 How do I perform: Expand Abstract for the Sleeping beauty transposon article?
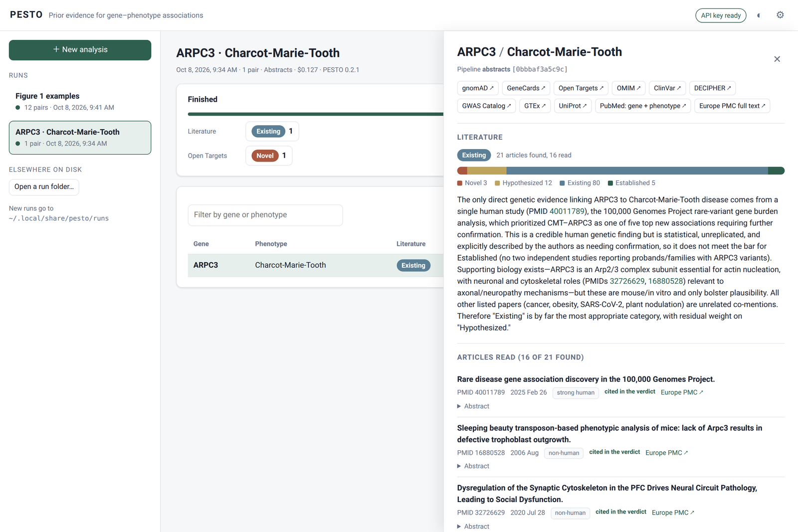coord(473,466)
